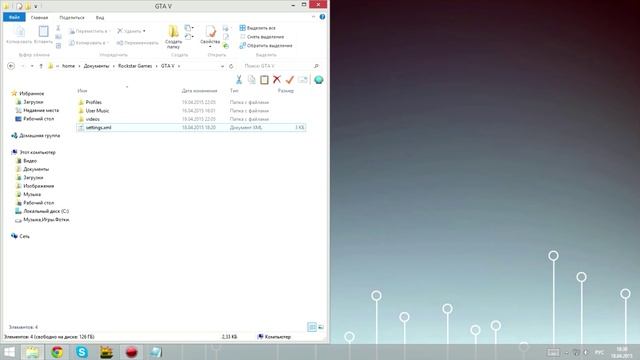Click the orange checkmark properties icon

pyautogui.click(x=289, y=80)
